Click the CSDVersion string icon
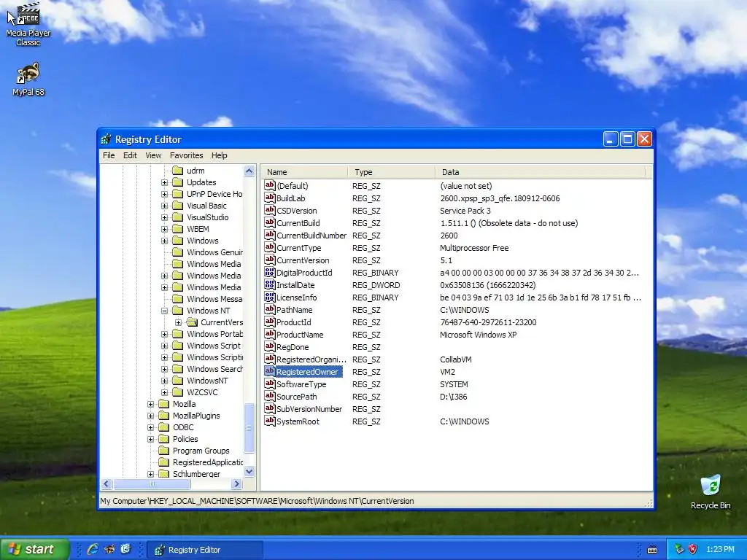This screenshot has width=747, height=560. coord(270,210)
